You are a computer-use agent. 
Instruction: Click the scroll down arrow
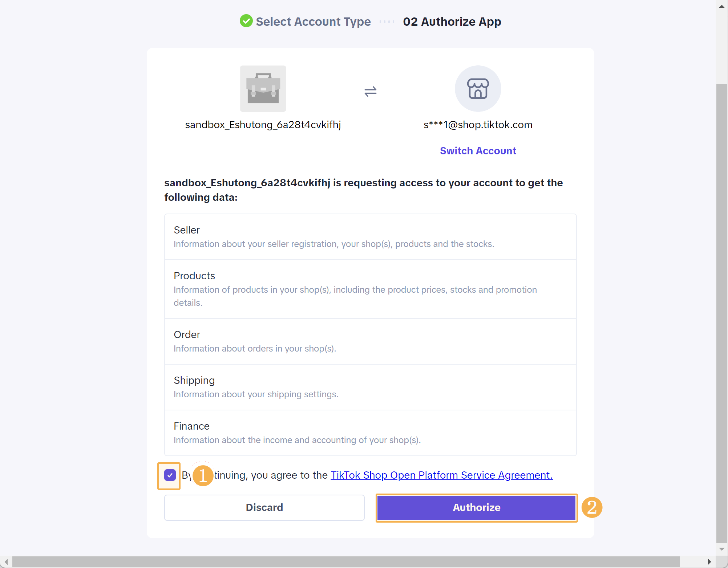point(722,549)
